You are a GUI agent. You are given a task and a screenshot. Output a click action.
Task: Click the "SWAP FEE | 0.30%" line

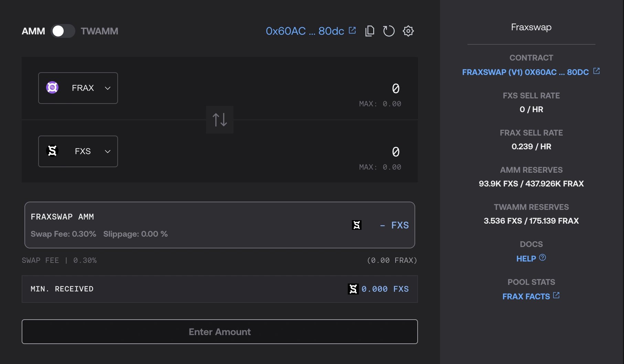tap(59, 260)
